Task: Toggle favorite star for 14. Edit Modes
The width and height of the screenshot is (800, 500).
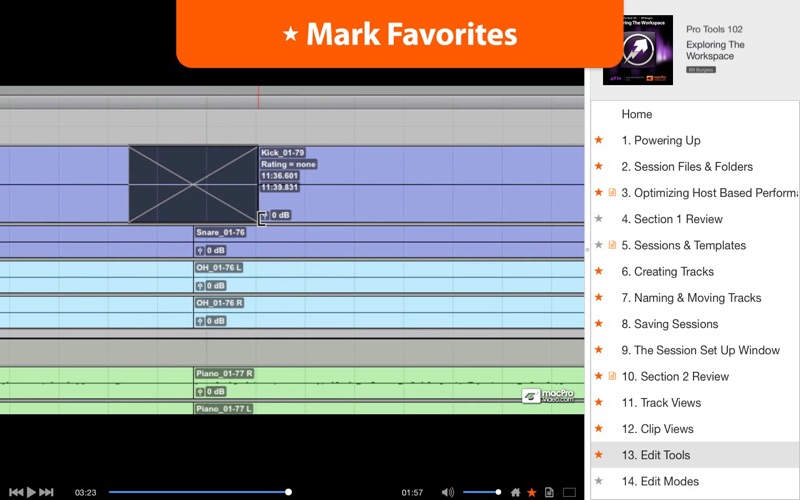Action: coord(599,481)
